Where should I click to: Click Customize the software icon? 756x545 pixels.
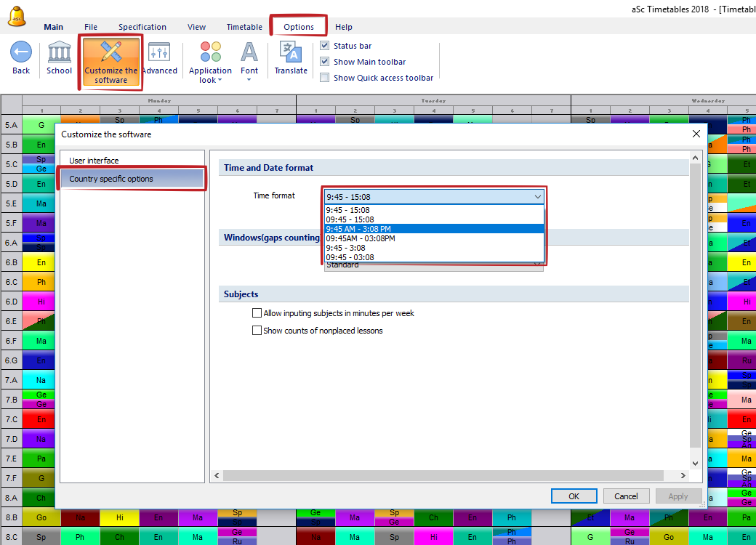click(x=110, y=52)
